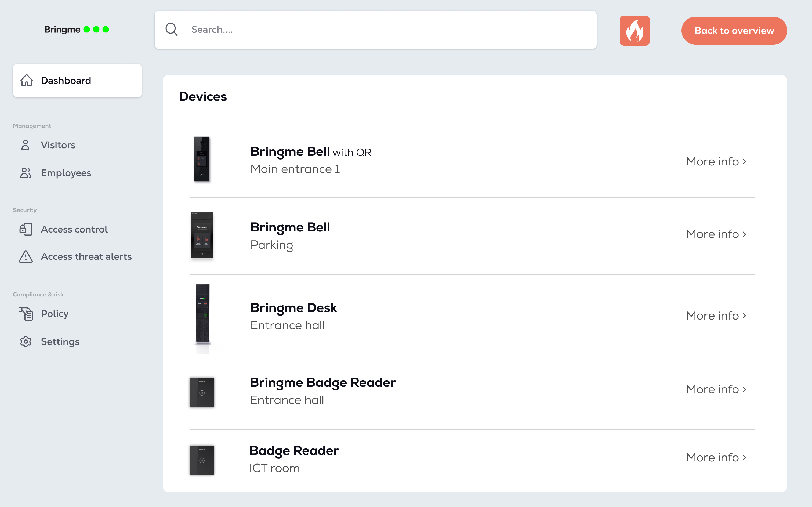Click the 'Parking' location text
812x507 pixels.
point(272,245)
